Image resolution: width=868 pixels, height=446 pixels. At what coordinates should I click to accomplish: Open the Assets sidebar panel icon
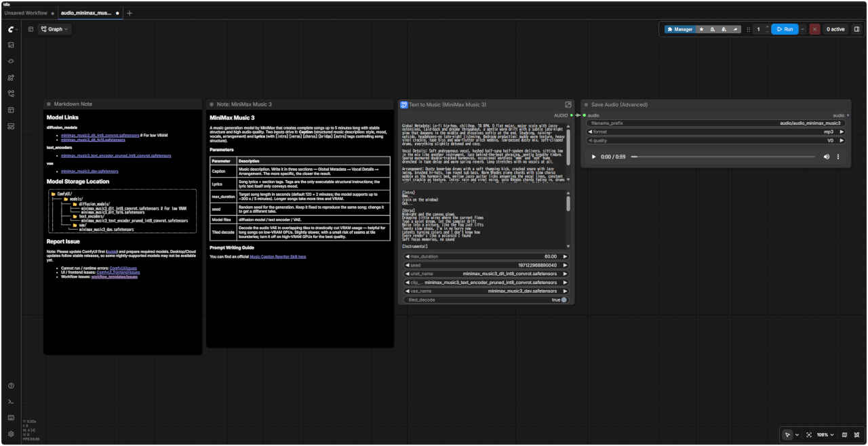pos(11,45)
